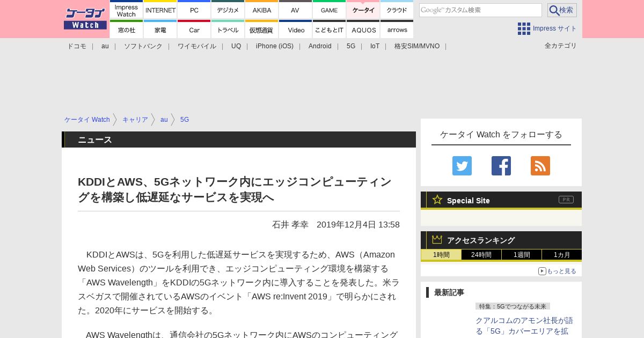
Task: Click the author name 石井 孝幸
Action: (x=290, y=225)
